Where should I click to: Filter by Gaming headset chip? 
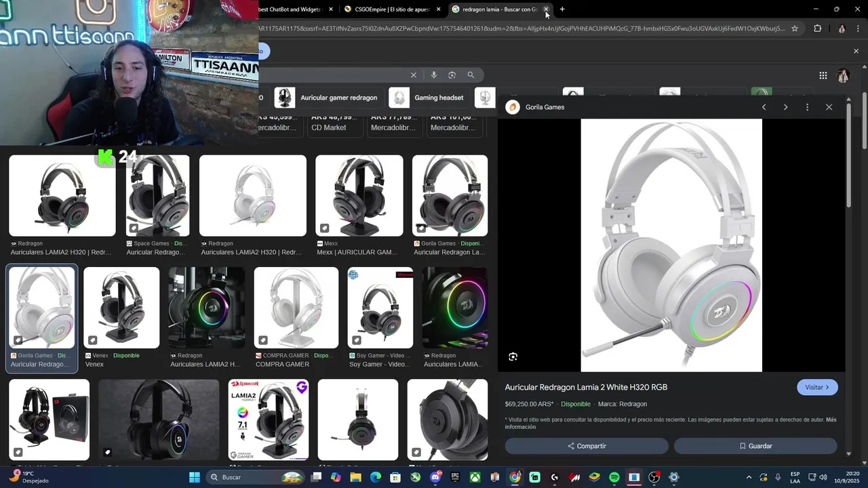coord(429,98)
